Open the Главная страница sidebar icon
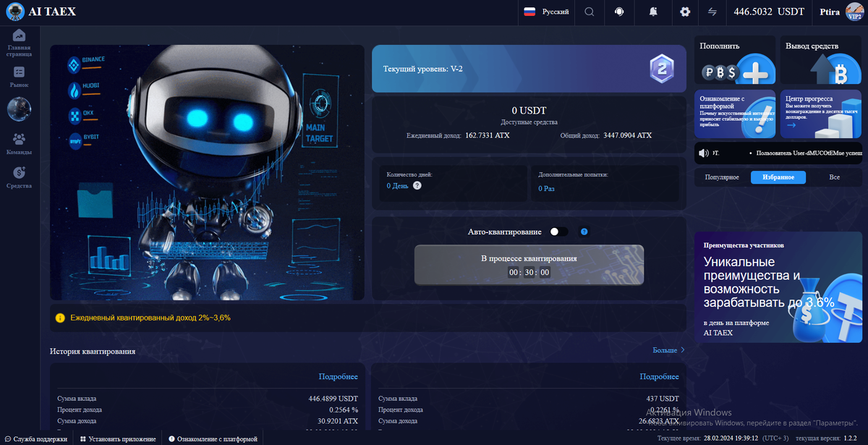Viewport: 868px width, 445px height. pyautogui.click(x=19, y=35)
